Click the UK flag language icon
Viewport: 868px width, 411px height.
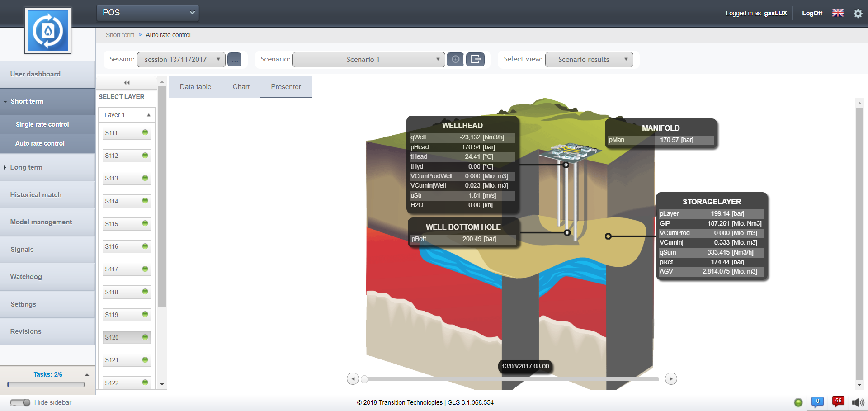point(838,13)
